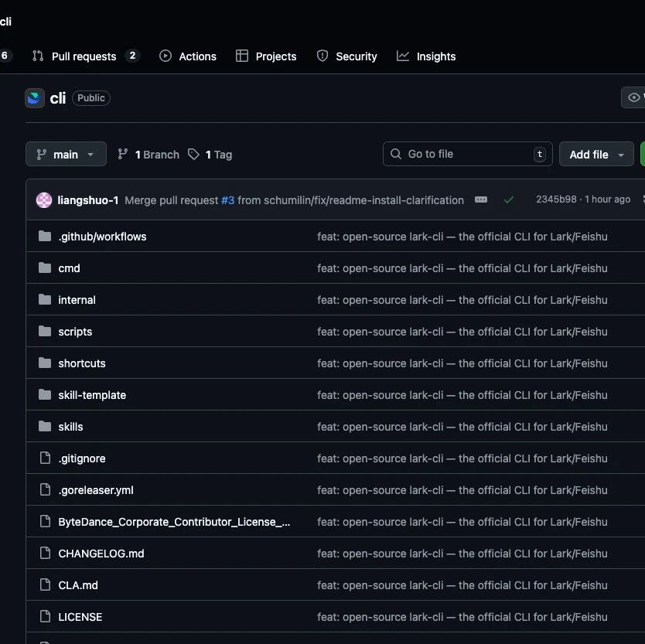Click the green commit status checkmark

pos(508,200)
